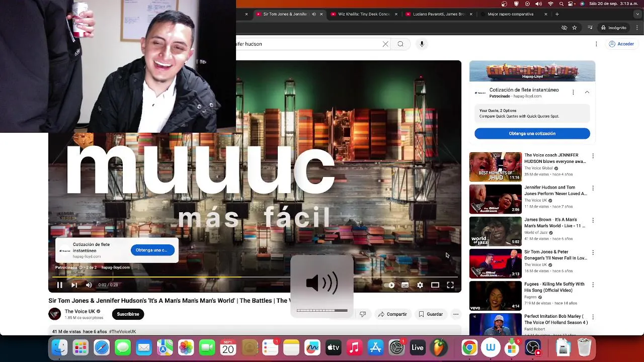The width and height of the screenshot is (644, 362).
Task: Open options for Never Loved A video
Action: 593,188
